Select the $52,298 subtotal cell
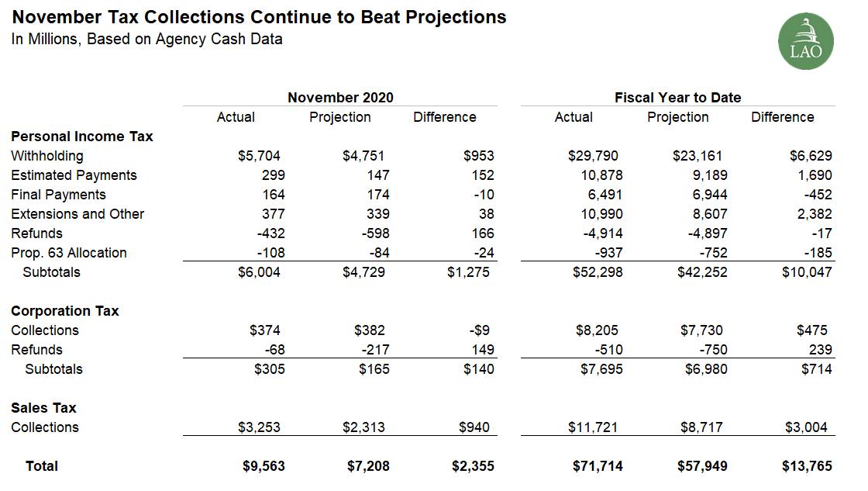868x491 pixels. 597,272
